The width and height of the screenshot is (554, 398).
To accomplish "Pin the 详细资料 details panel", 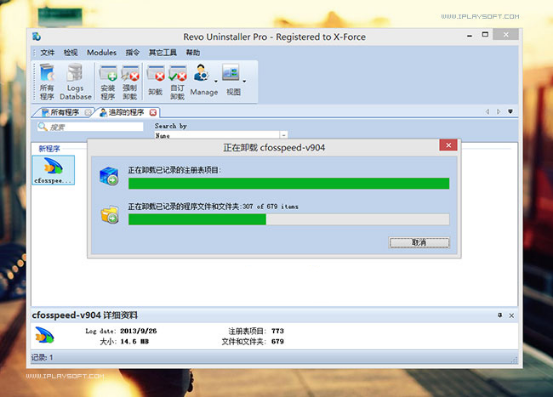I will click(x=500, y=315).
